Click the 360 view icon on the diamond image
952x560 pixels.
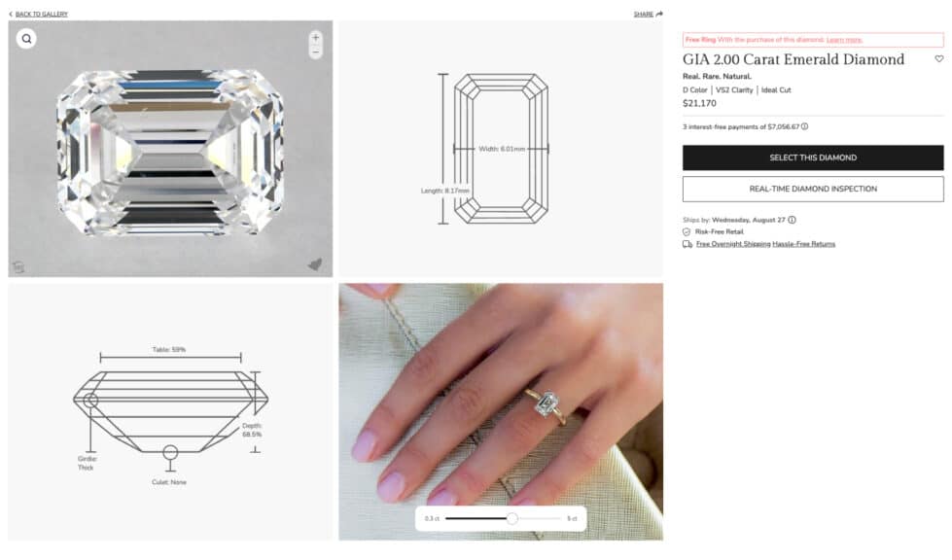pyautogui.click(x=18, y=266)
